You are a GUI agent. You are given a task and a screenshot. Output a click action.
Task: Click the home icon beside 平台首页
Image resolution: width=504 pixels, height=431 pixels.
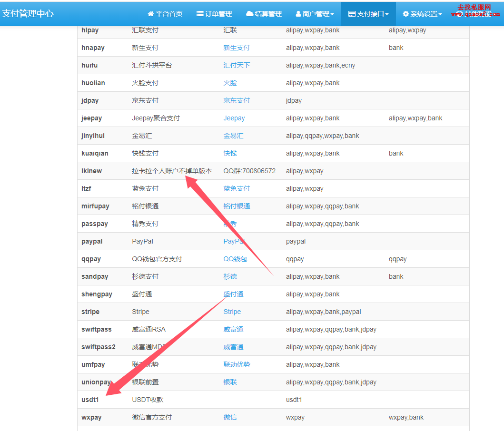click(x=151, y=14)
